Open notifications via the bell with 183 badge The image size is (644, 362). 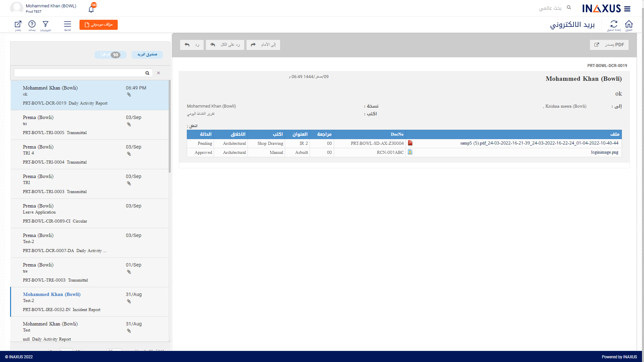91,9
